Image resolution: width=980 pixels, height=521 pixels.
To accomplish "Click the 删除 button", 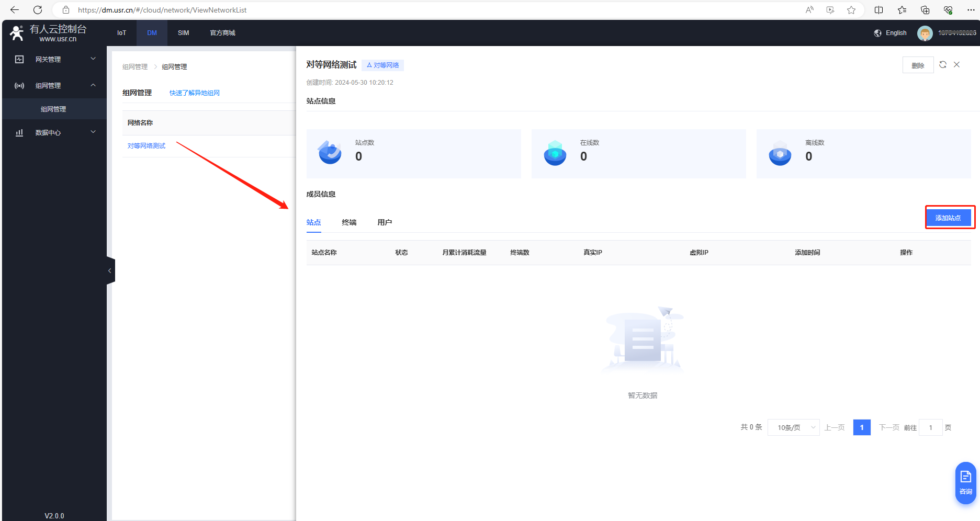I will [x=918, y=65].
